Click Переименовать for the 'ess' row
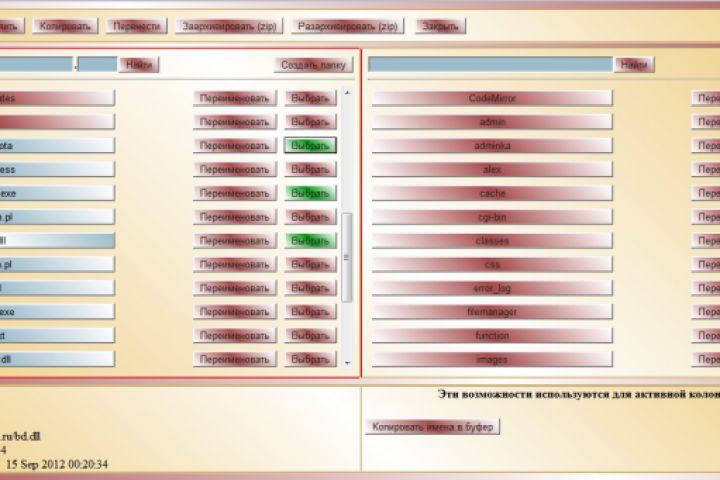This screenshot has width=720, height=480. click(235, 169)
